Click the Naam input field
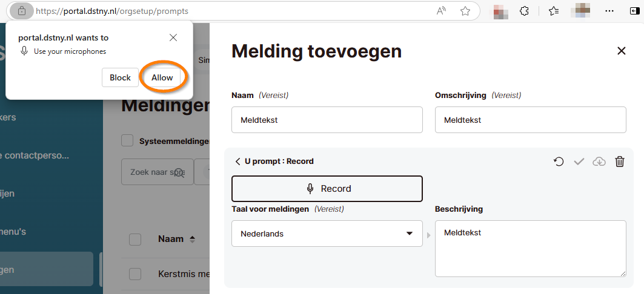 pos(327,120)
